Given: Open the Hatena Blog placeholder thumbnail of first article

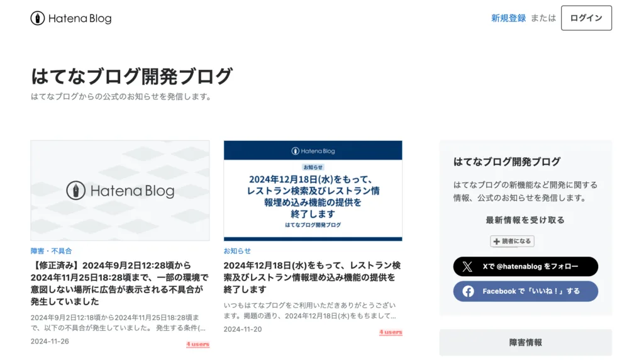Looking at the screenshot, I should click(120, 191).
